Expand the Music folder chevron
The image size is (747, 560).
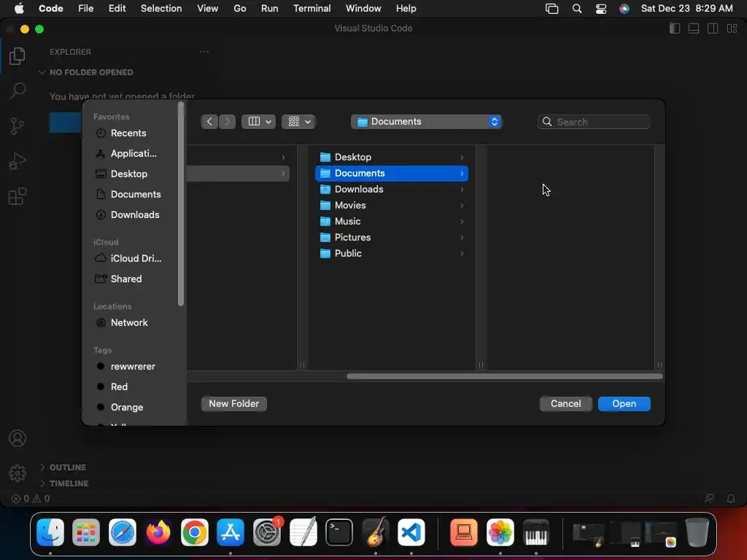pos(462,222)
